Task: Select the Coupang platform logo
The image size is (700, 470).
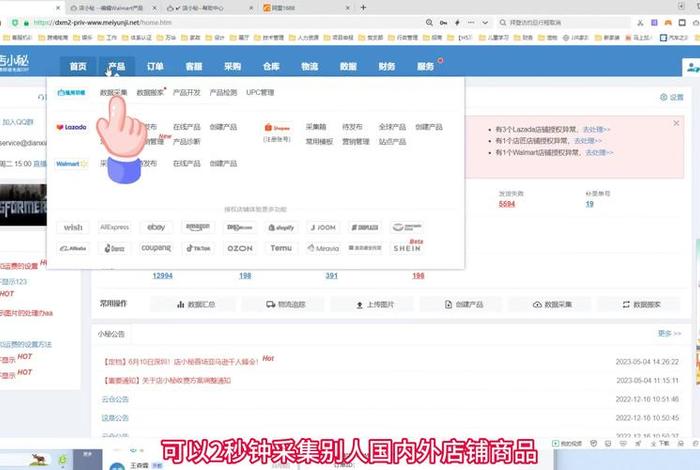Action: tap(156, 248)
